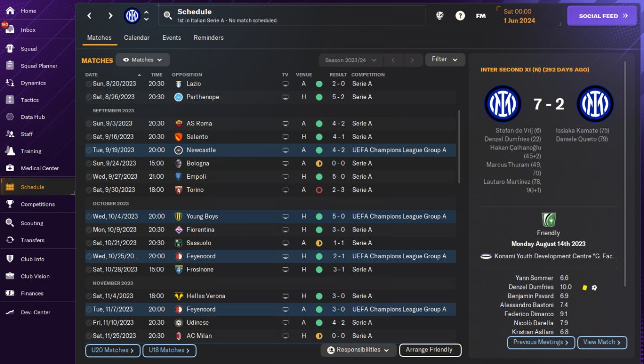Click the Arrange Friendly button
This screenshot has height=364, width=644.
pyautogui.click(x=430, y=350)
